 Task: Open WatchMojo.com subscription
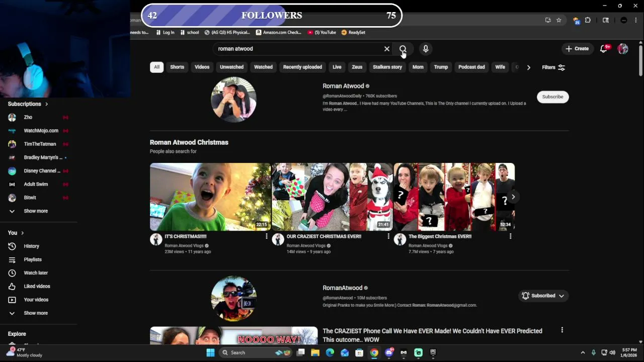click(x=39, y=131)
